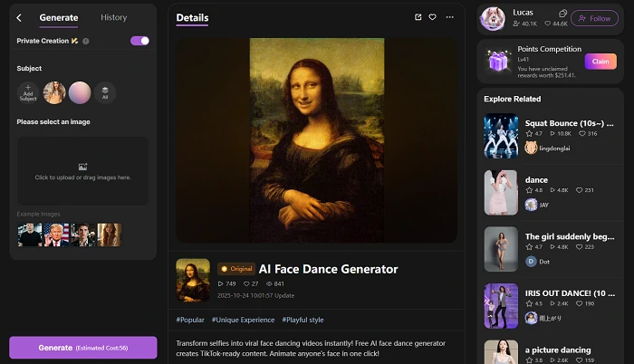
Task: Click the dance title text
Action: click(x=536, y=180)
